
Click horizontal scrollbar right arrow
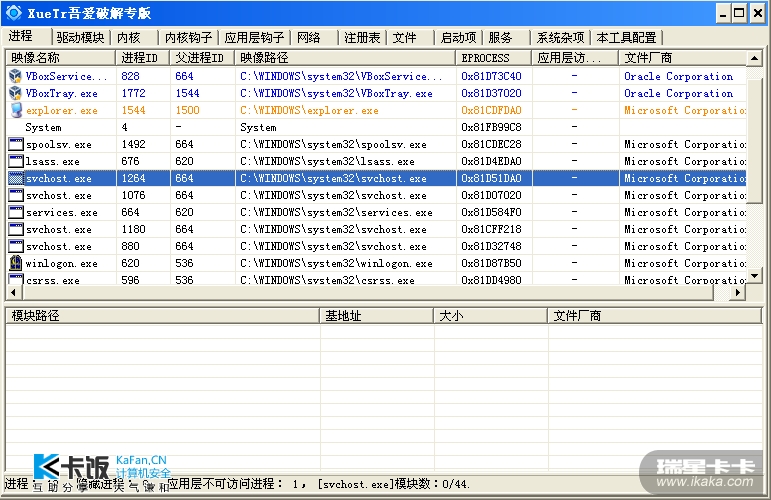(740, 293)
